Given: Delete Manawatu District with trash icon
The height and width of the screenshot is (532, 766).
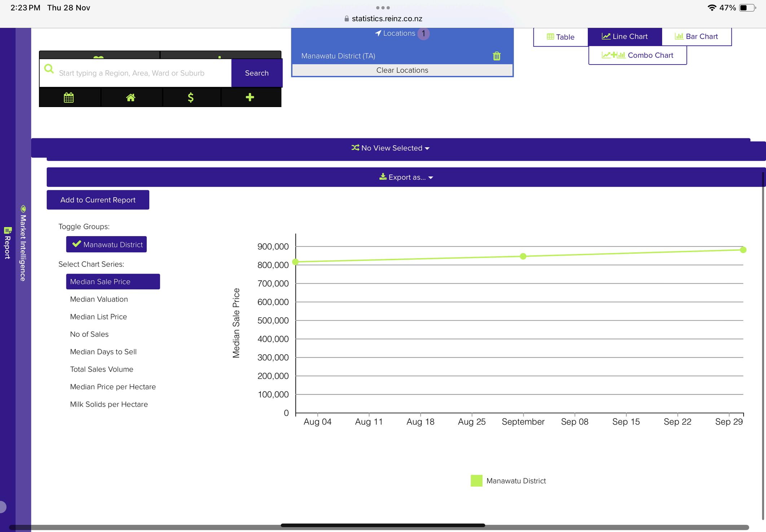Looking at the screenshot, I should [x=497, y=56].
